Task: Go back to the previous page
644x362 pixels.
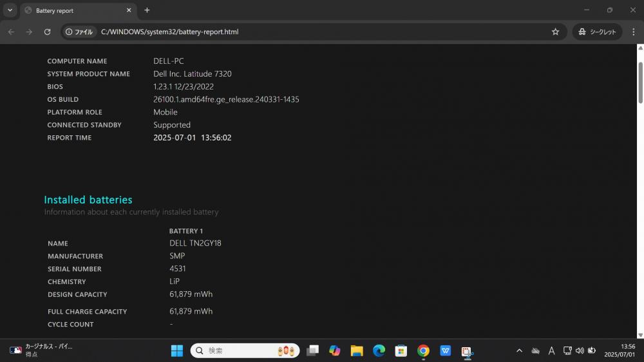Action: coord(11,32)
